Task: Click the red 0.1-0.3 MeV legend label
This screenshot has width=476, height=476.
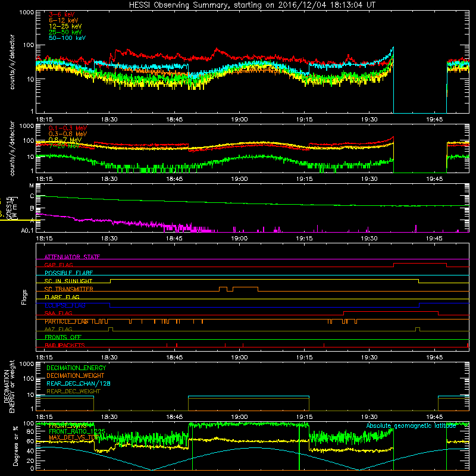Action: pos(68,128)
